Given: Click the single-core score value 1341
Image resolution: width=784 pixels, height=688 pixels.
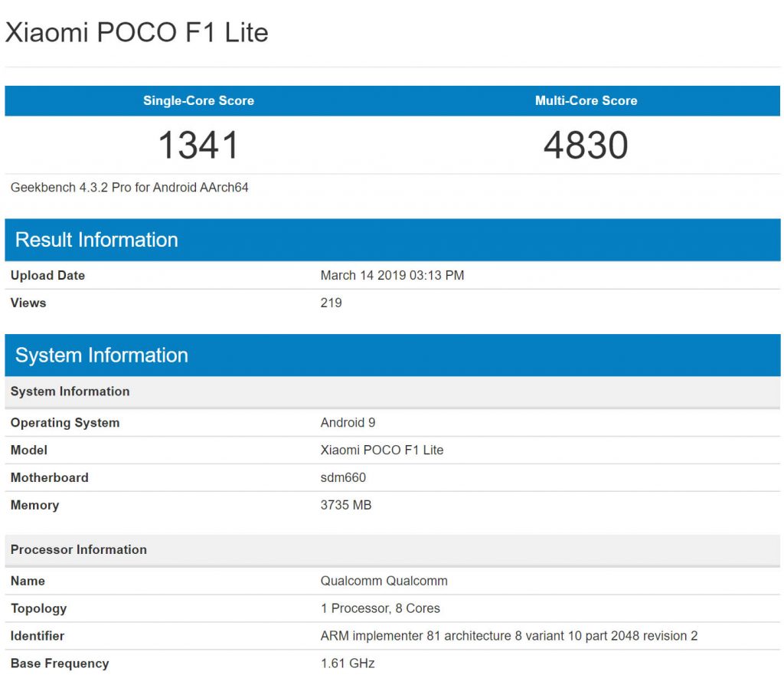Looking at the screenshot, I should coord(198,145).
